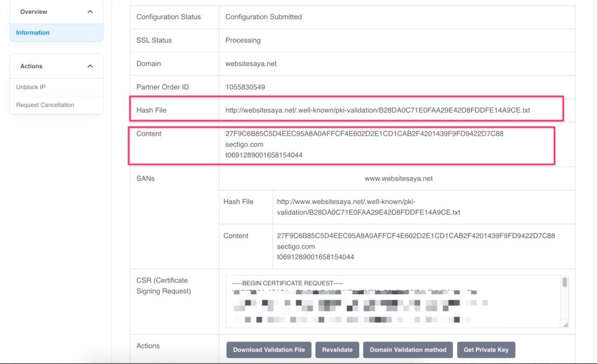
Task: Click 'CSR (Certificate Signing Request)' label
Action: tap(164, 285)
